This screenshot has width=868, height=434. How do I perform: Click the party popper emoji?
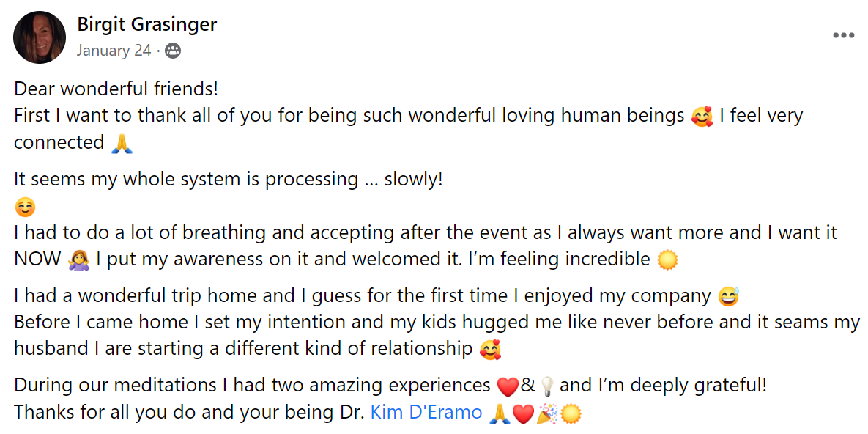[546, 413]
